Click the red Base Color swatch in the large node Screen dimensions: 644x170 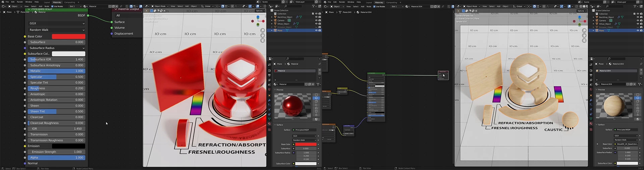pyautogui.click(x=68, y=36)
